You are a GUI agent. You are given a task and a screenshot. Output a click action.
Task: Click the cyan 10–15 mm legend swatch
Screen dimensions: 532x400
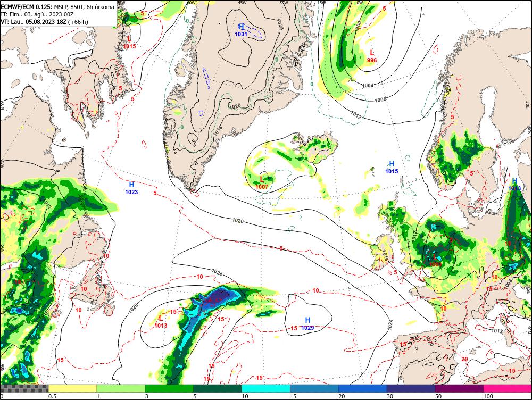(x=265, y=388)
